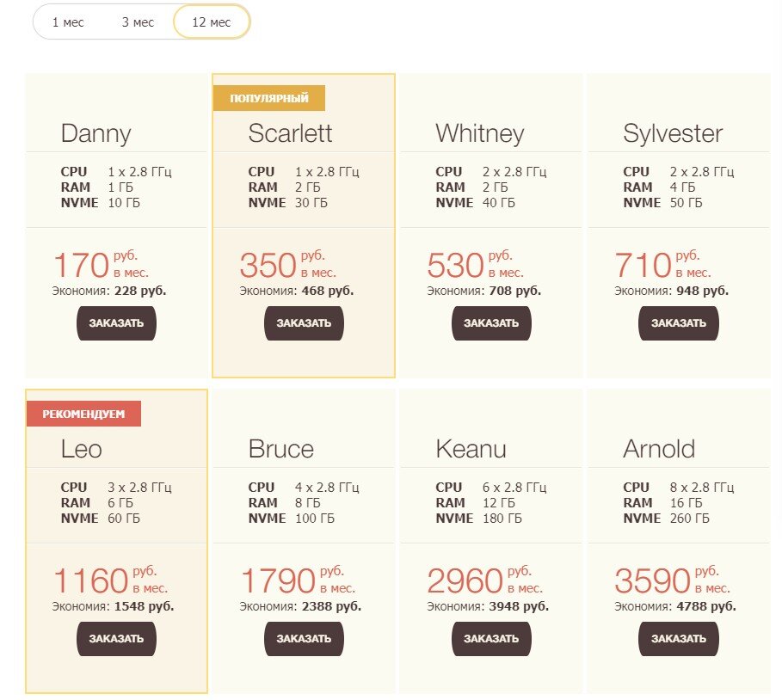Order the Arnold plan
Viewport: 782px width, 700px height.
coord(679,639)
